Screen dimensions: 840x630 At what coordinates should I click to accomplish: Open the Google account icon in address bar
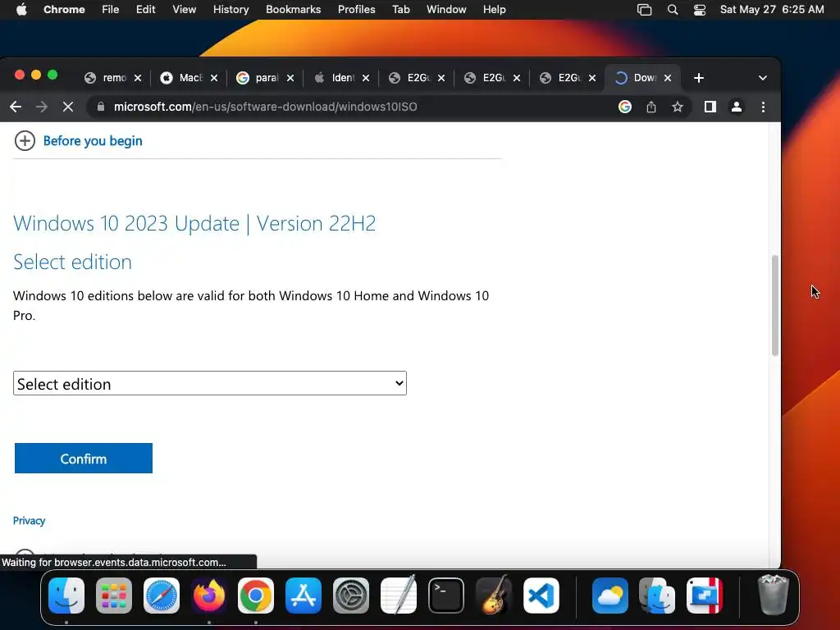coord(624,107)
